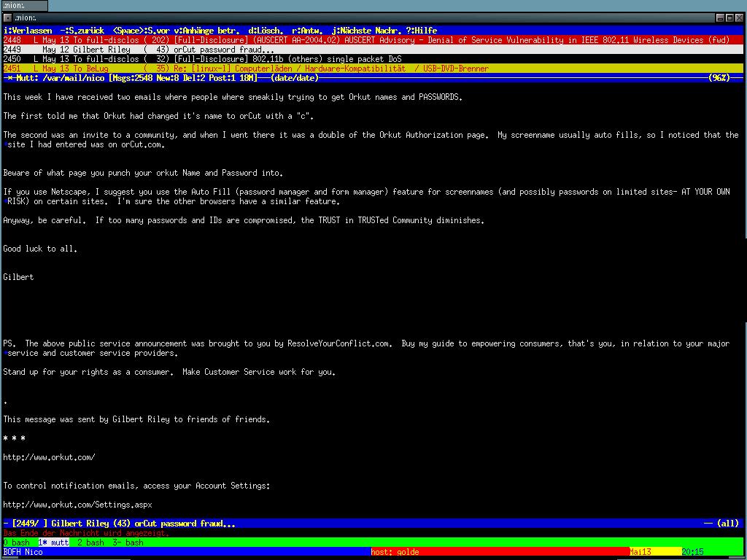Switch to screen window '2 bash'
Image resolution: width=747 pixels, height=560 pixels.
point(90,542)
